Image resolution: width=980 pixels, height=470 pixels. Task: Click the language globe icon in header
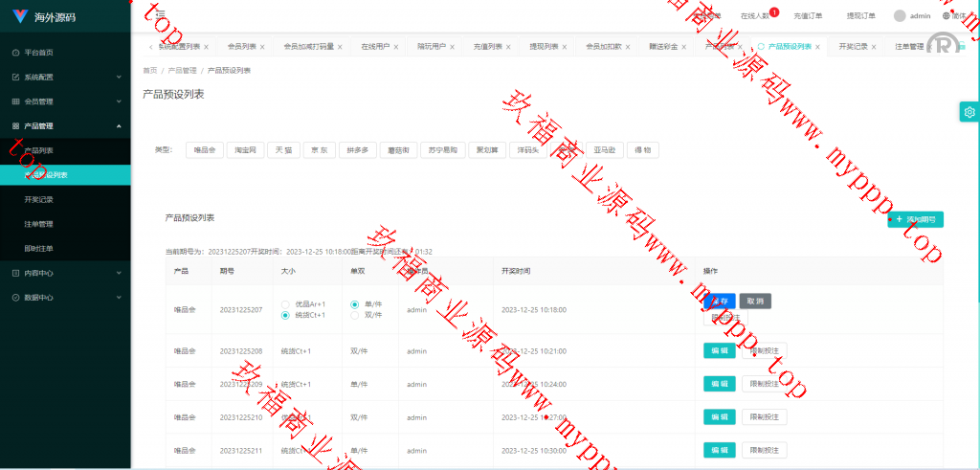pos(947,15)
